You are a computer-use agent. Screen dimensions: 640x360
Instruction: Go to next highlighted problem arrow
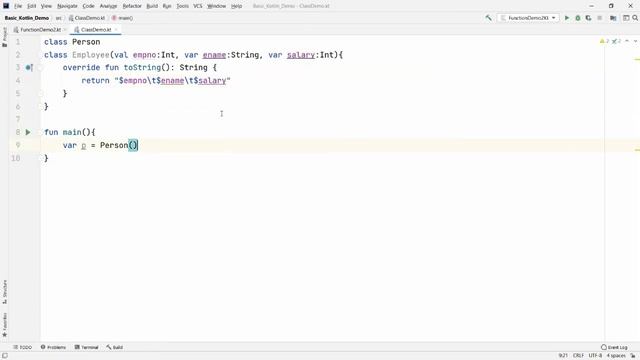[635, 41]
